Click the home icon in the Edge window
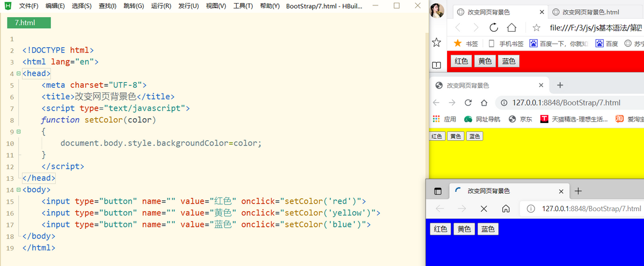This screenshot has width=644, height=266. (x=505, y=209)
